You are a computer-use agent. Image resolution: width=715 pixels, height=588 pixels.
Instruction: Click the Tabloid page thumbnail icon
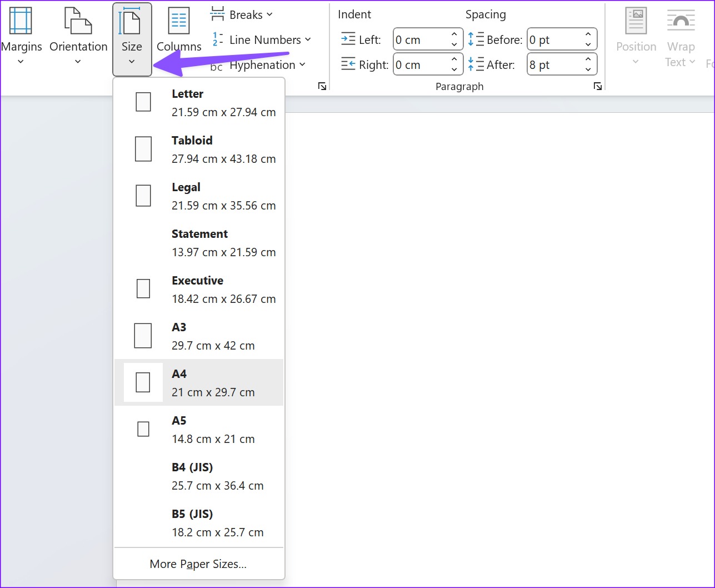click(143, 149)
